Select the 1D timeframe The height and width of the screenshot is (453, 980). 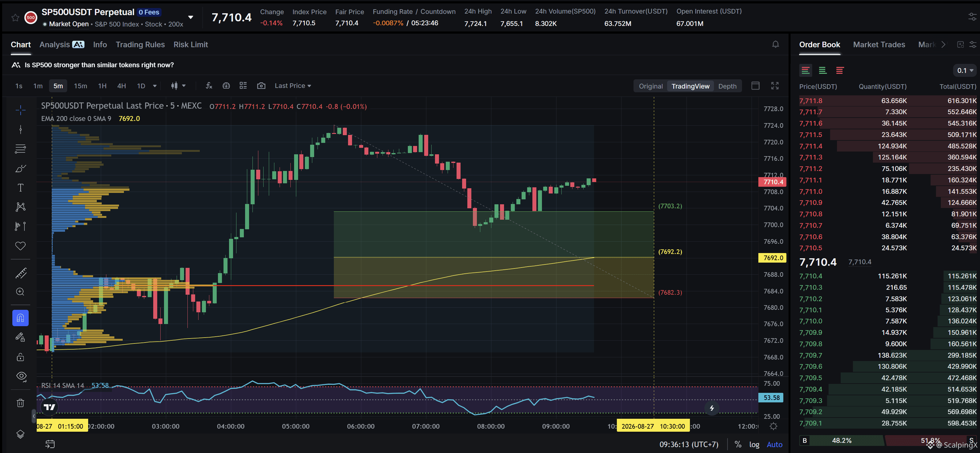(x=141, y=86)
